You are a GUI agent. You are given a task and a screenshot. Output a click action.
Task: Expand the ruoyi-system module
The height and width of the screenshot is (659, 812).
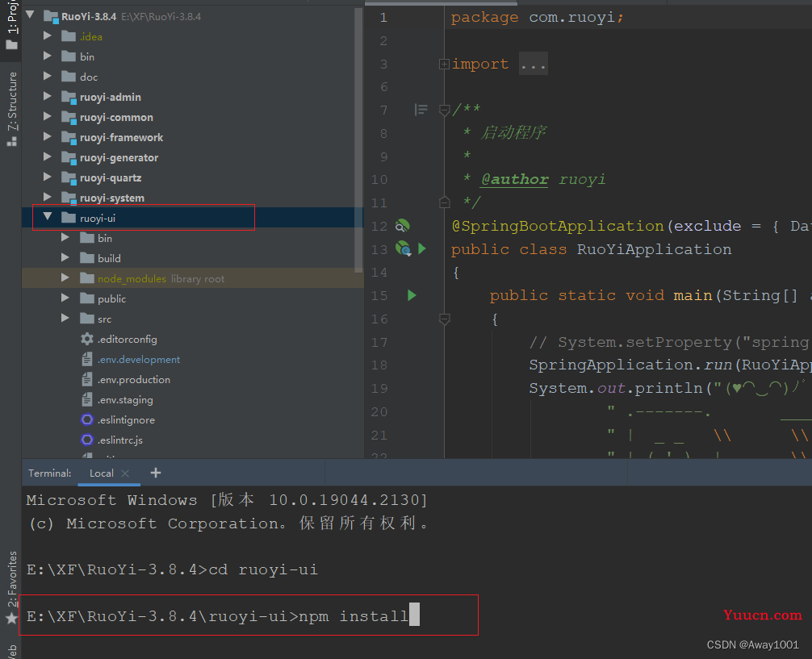[x=48, y=198]
